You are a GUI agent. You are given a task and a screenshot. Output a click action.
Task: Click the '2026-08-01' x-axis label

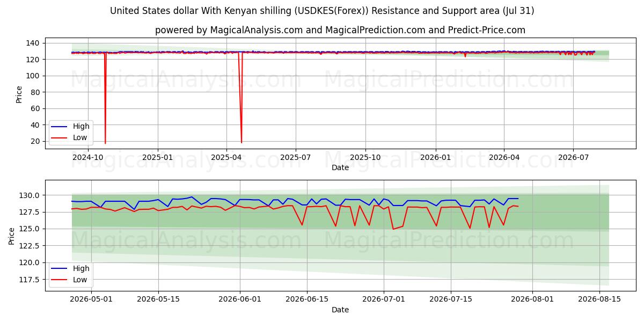pos(533,299)
